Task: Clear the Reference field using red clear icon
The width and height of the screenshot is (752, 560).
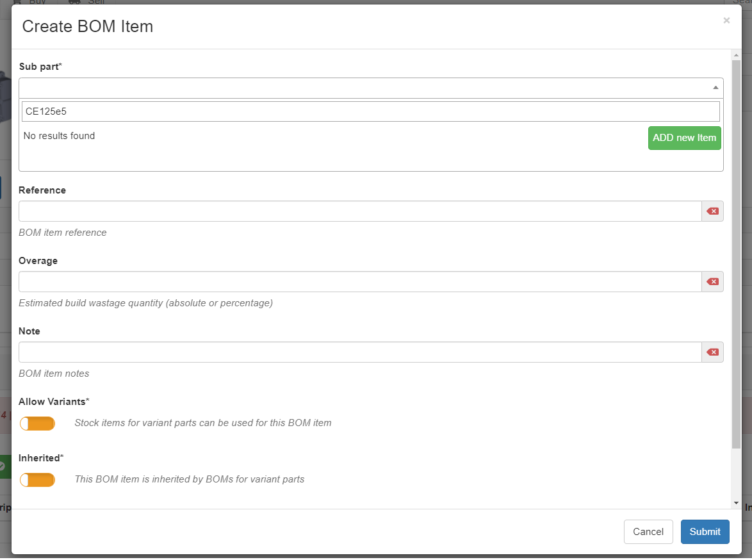Action: pos(712,211)
